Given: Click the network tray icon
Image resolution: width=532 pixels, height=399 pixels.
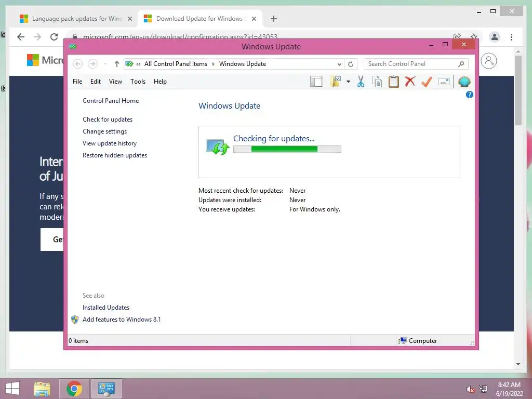Looking at the screenshot, I should 483,389.
